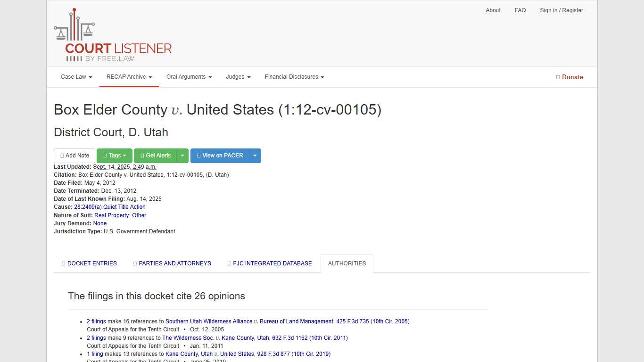Switch to Parties and Attorneys tab

pyautogui.click(x=172, y=263)
